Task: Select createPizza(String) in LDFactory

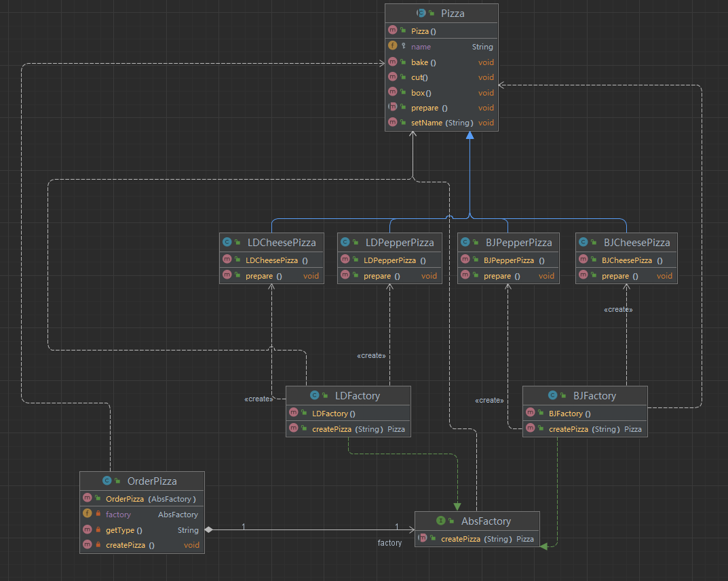Action: [x=348, y=428]
